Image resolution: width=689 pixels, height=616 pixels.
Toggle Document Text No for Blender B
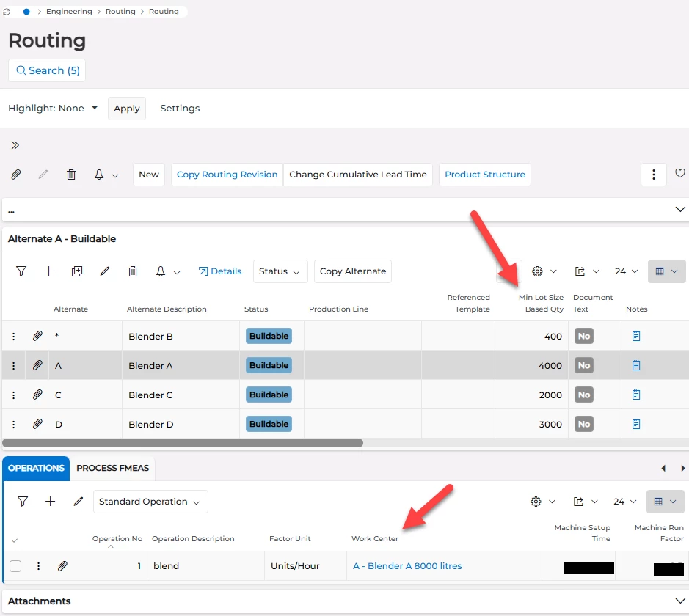pos(583,337)
